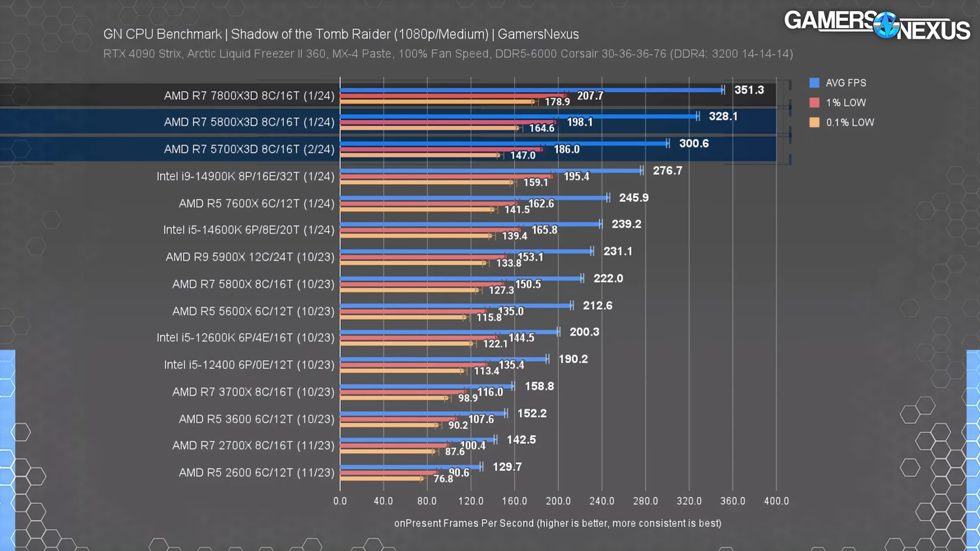
Task: Select the Intel i5-12600K row label
Action: point(246,338)
